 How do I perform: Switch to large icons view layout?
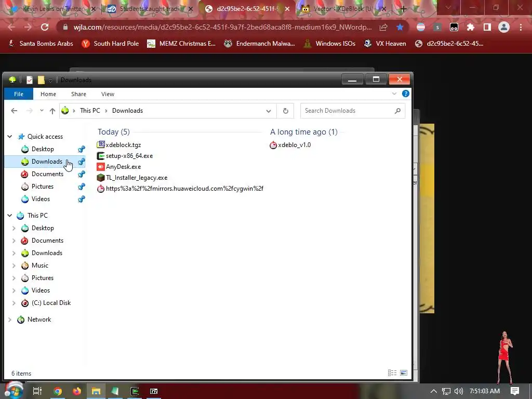403,373
